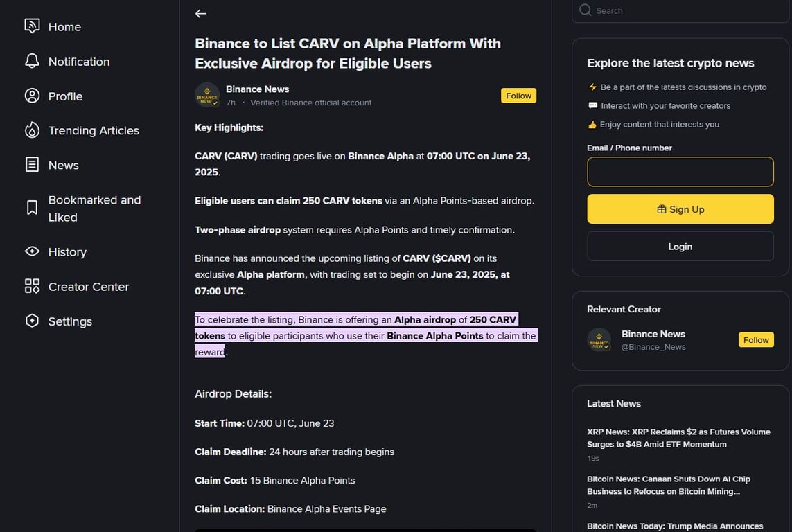The image size is (792, 532).
Task: Click the Binance News avatar thumbnail
Action: point(207,95)
